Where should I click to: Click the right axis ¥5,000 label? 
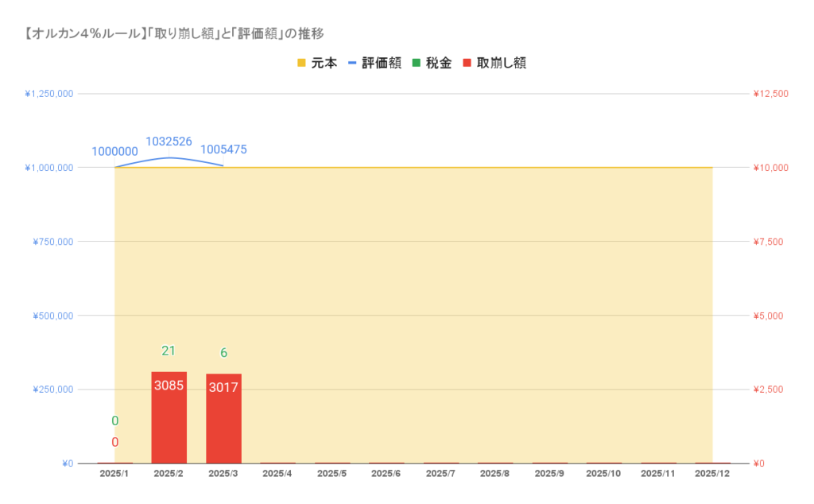coord(769,316)
